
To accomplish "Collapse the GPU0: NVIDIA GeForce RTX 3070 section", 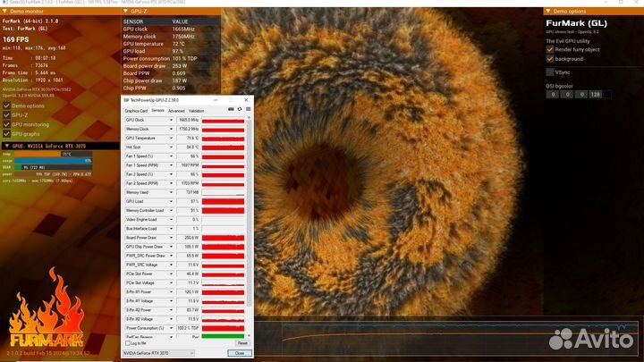I will (6, 146).
